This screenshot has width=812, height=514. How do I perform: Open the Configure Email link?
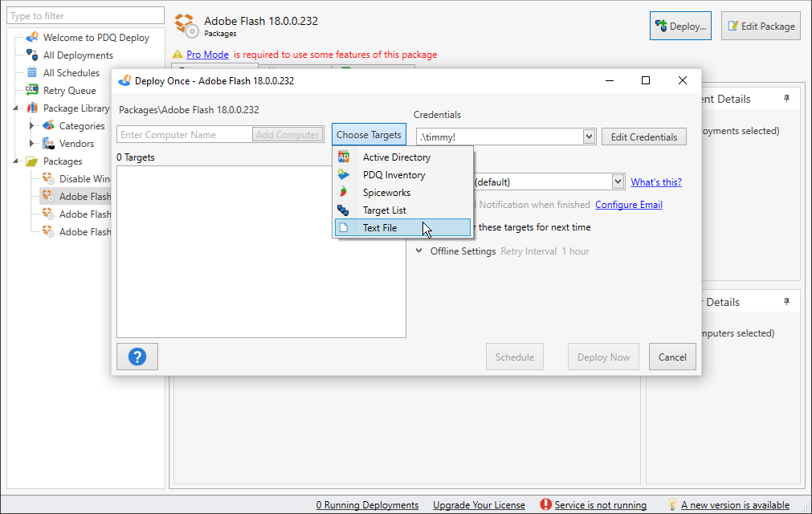(629, 205)
